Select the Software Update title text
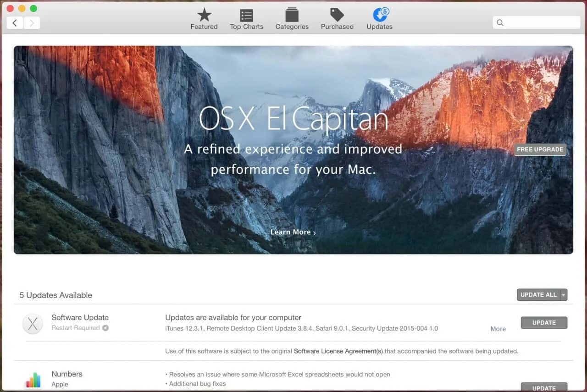Image resolution: width=587 pixels, height=392 pixels. (x=80, y=317)
